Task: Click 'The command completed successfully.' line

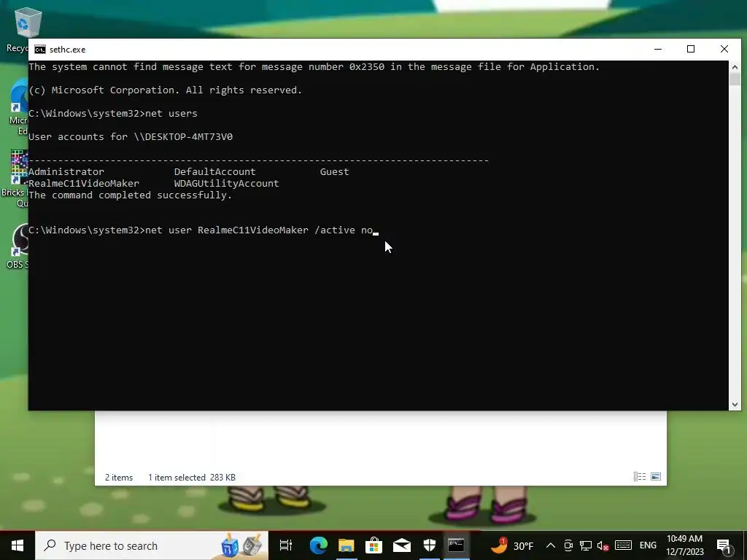Action: [x=130, y=195]
